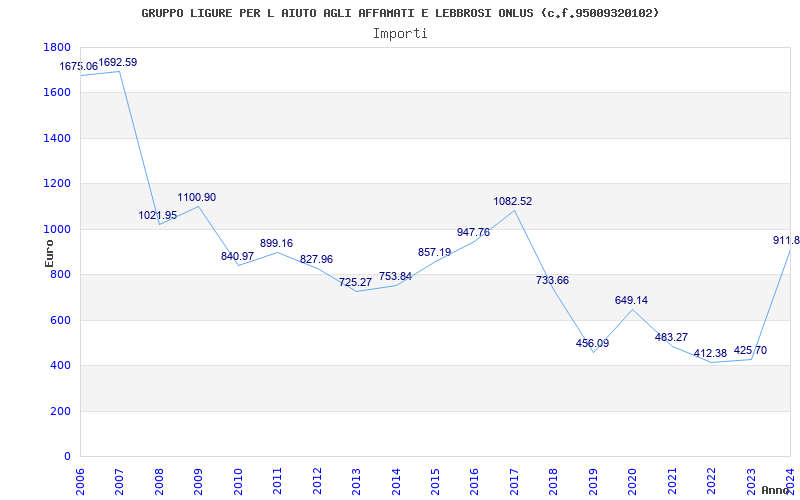Click the 947.76 value label
This screenshot has width=800, height=500.
473,232
